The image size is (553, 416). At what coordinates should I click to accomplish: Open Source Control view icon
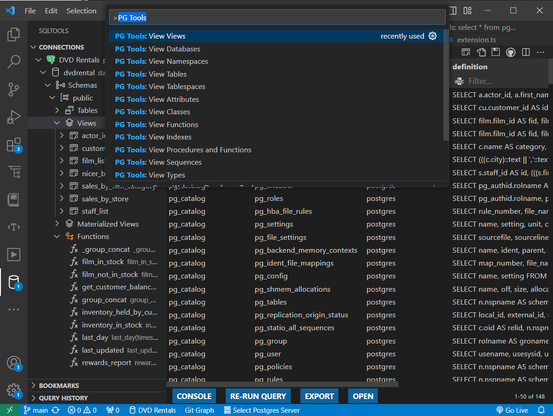coord(13,89)
